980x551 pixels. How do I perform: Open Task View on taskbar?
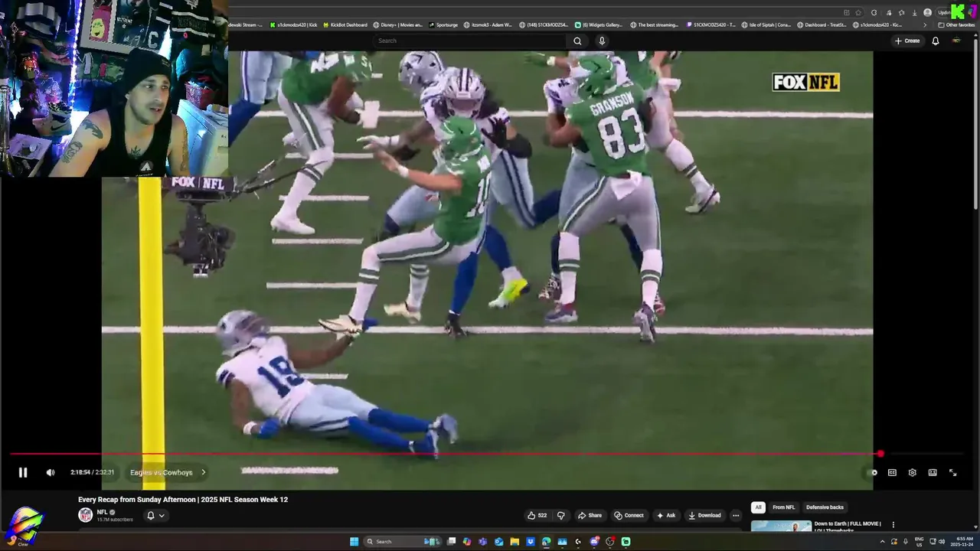452,542
